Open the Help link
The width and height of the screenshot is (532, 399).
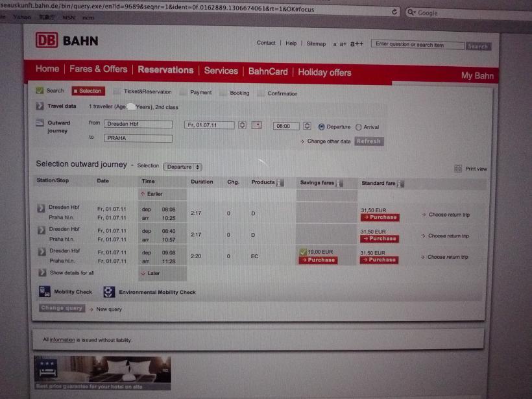[x=291, y=43]
